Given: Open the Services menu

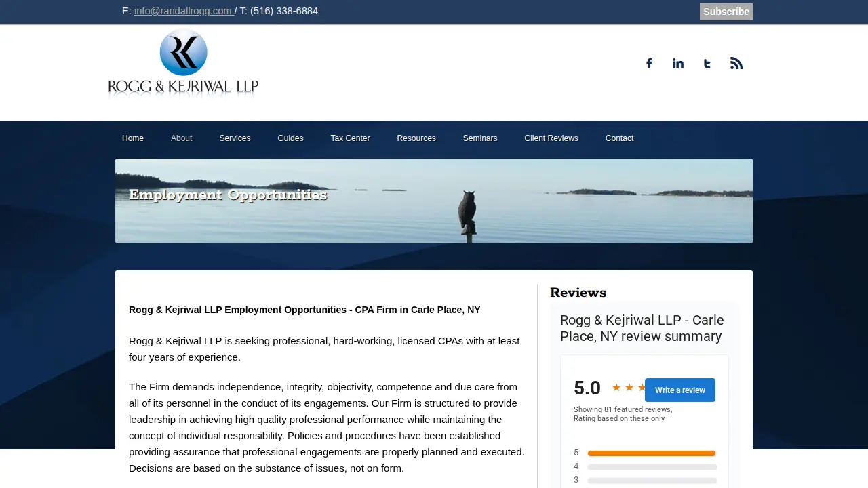Looking at the screenshot, I should [x=235, y=138].
